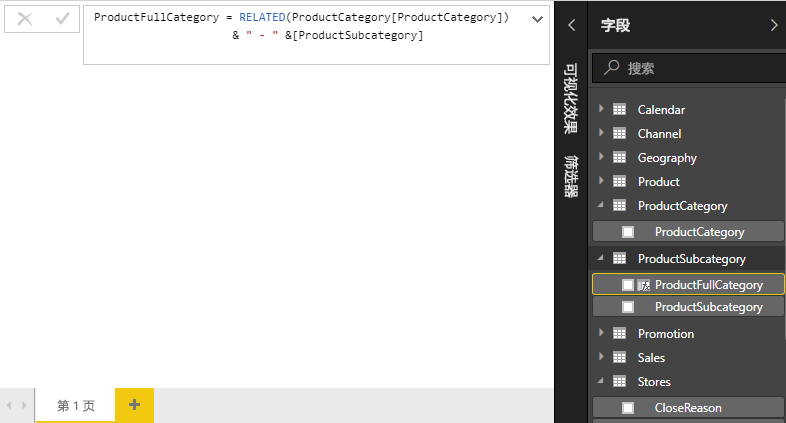Click the Calendar table icon
The height and width of the screenshot is (423, 786).
619,110
